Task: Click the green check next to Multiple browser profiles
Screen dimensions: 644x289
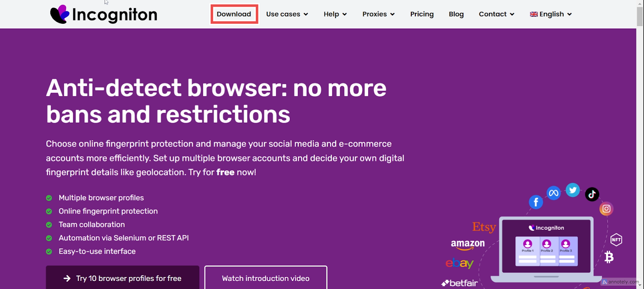Action: tap(49, 198)
